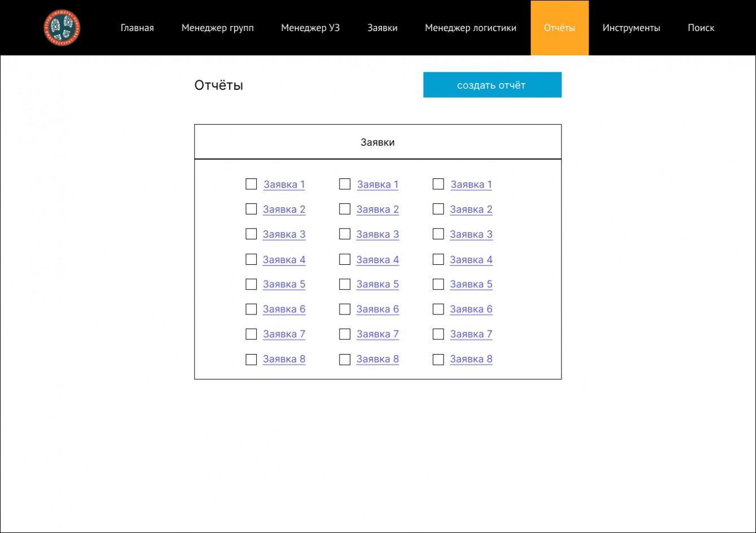View the Заявка 8 link in the left column
The height and width of the screenshot is (533, 756).
(284, 360)
